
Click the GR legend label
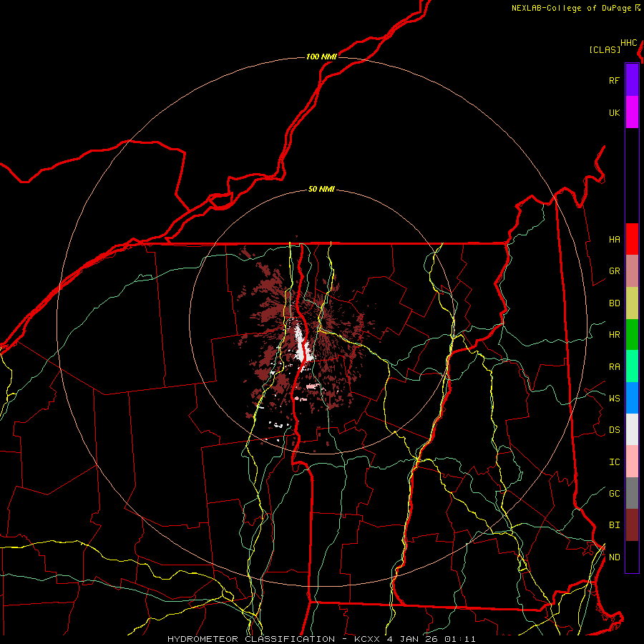[614, 271]
